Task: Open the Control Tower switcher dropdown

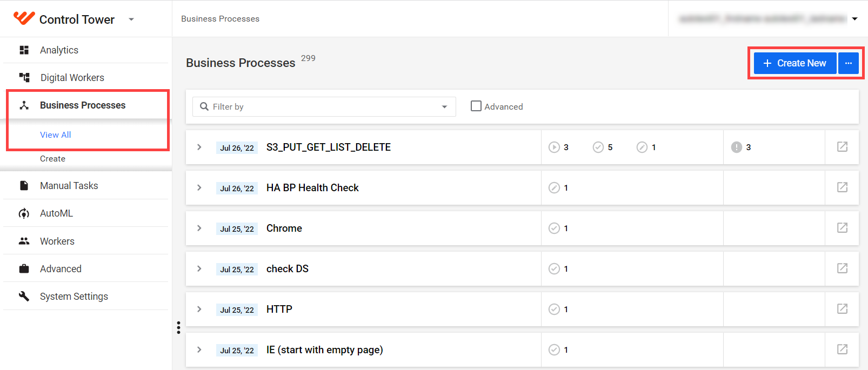Action: [x=131, y=19]
